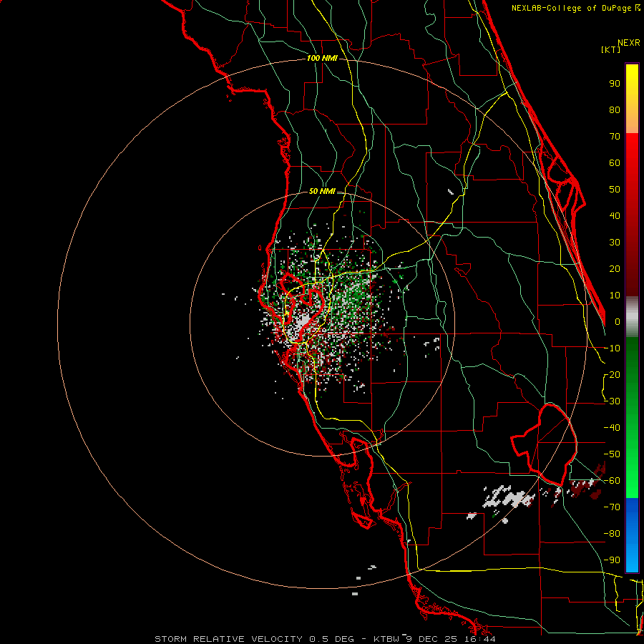Click the -50 knot scale label
The height and width of the screenshot is (644, 644).
pyautogui.click(x=612, y=454)
